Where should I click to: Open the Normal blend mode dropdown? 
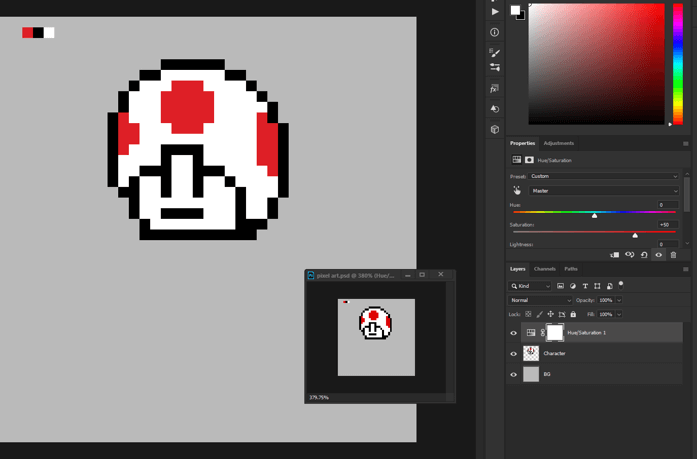click(x=540, y=300)
